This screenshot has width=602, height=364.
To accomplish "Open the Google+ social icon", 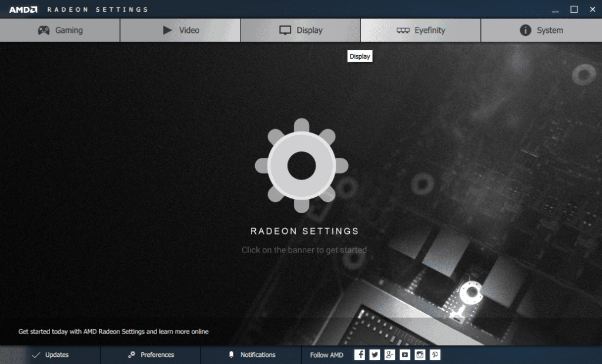I will (390, 355).
